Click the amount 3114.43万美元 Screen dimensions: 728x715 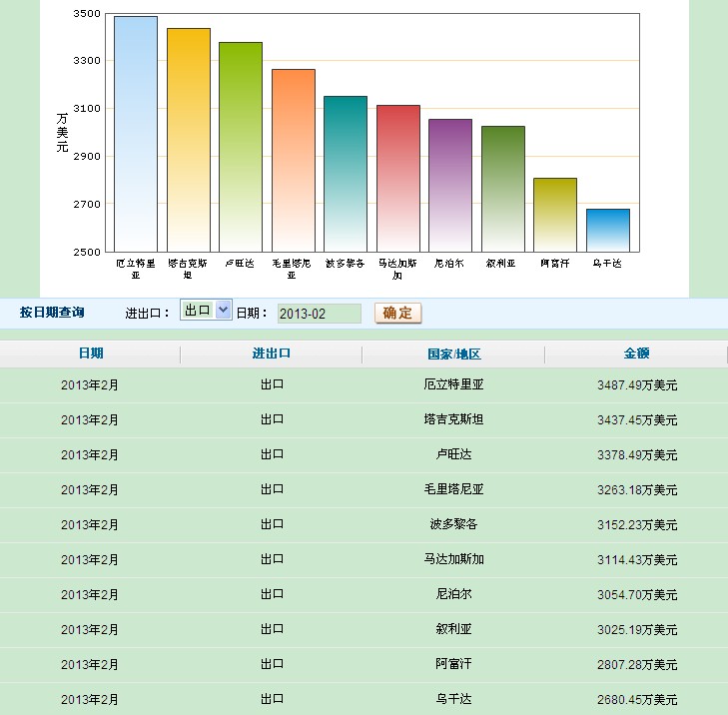tap(637, 559)
